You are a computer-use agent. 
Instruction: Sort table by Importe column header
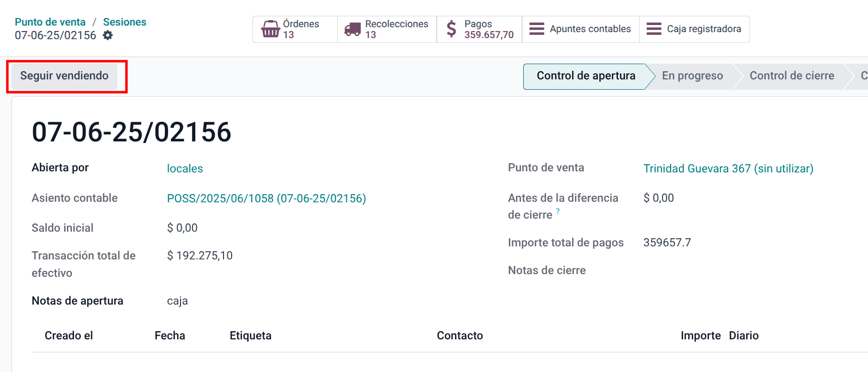pyautogui.click(x=700, y=336)
